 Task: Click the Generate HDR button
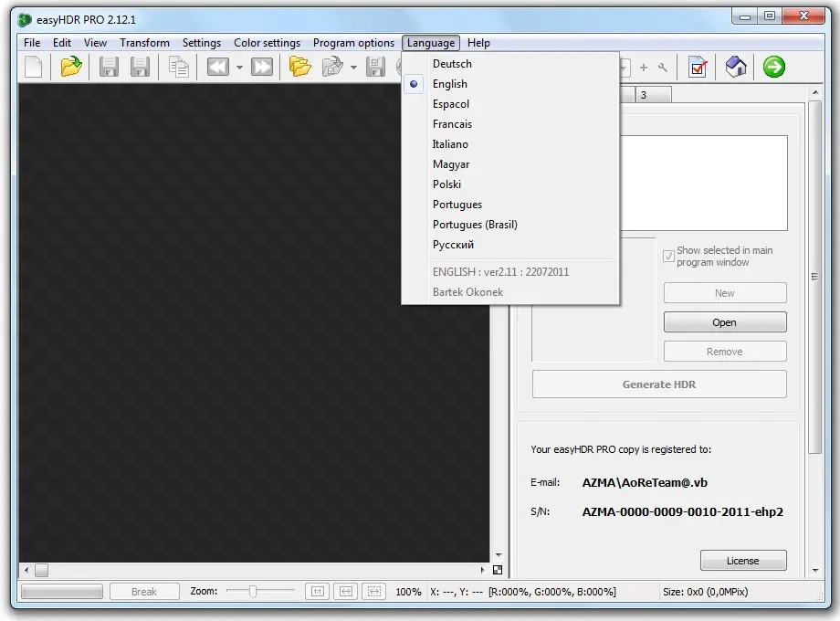[659, 384]
